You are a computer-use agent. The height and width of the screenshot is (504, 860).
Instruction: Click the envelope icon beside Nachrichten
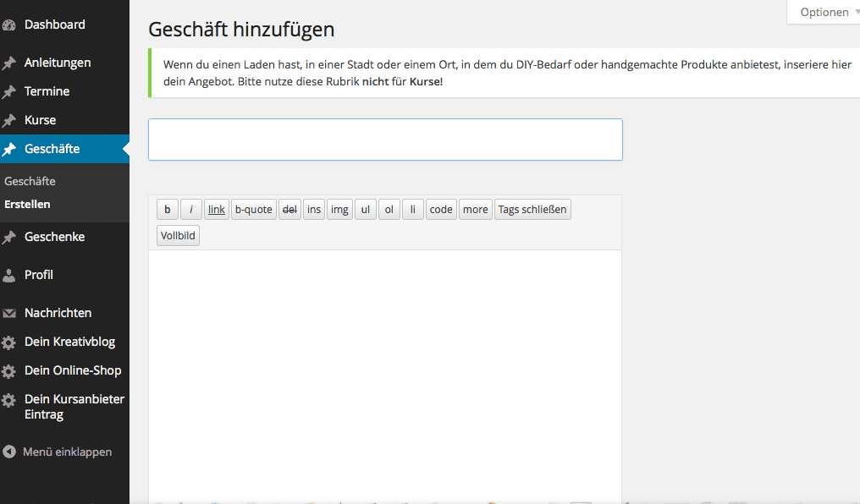[x=9, y=314]
